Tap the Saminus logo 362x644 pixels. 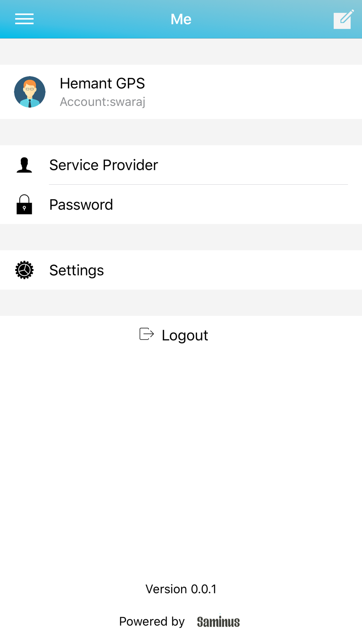218,622
